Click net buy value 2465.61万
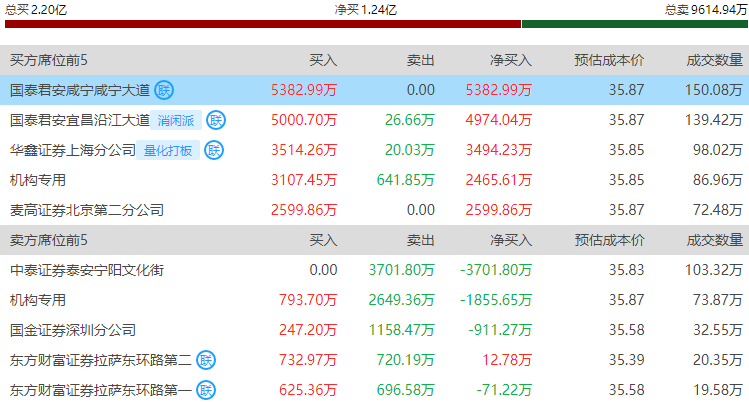Screen dimensions: 749x403 coord(499,180)
